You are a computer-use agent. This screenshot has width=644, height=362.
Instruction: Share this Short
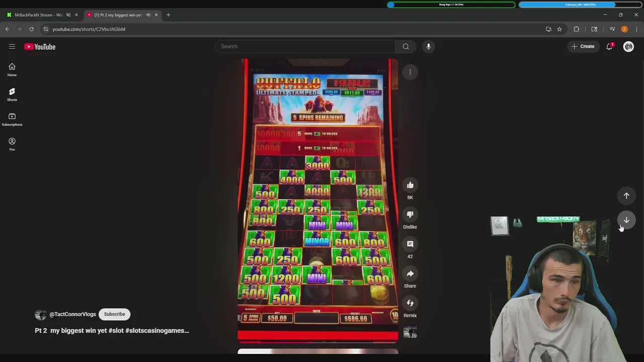pyautogui.click(x=410, y=274)
